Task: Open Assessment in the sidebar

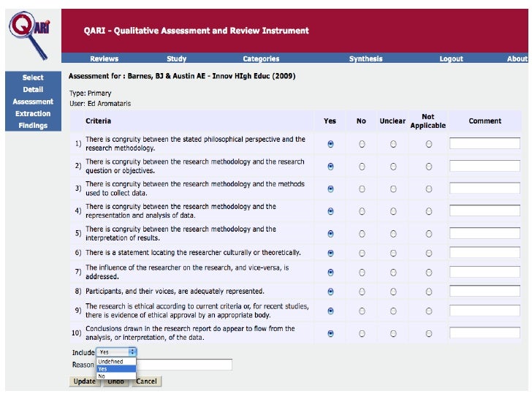Action: 33,102
